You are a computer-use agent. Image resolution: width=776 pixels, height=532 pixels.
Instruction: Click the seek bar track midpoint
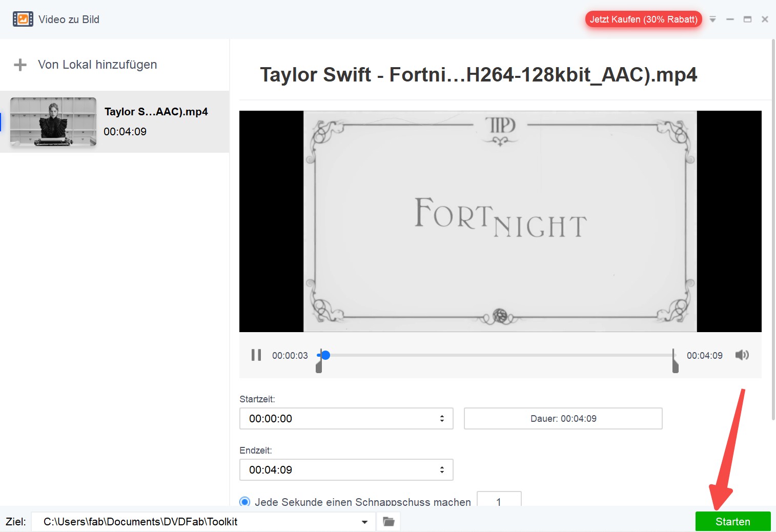click(497, 355)
